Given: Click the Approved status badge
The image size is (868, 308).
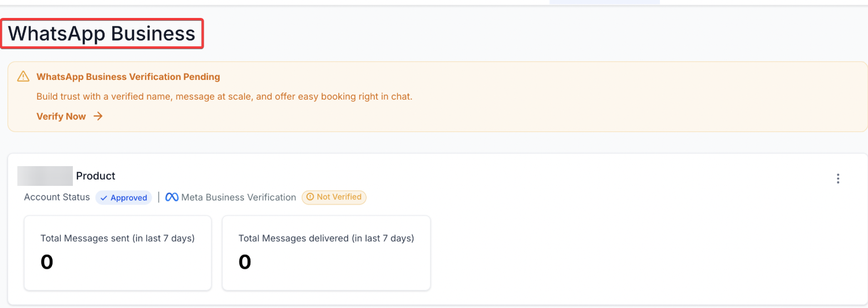Looking at the screenshot, I should click(124, 198).
